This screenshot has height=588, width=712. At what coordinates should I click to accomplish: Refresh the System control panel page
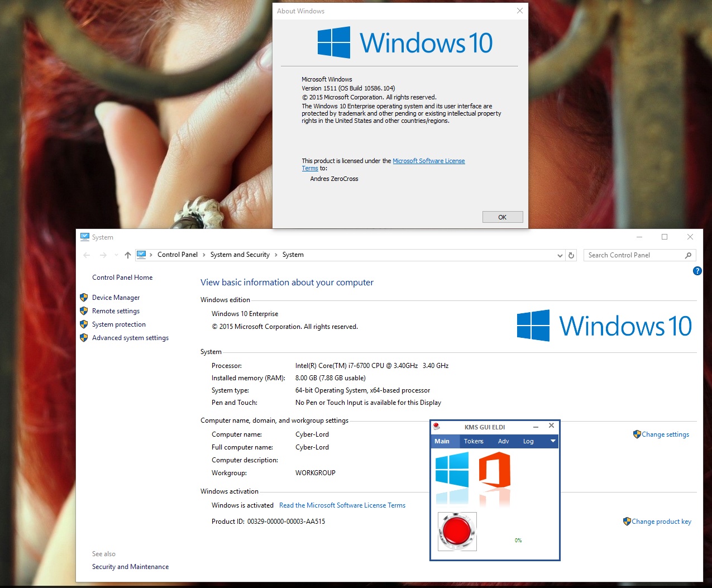click(x=571, y=255)
